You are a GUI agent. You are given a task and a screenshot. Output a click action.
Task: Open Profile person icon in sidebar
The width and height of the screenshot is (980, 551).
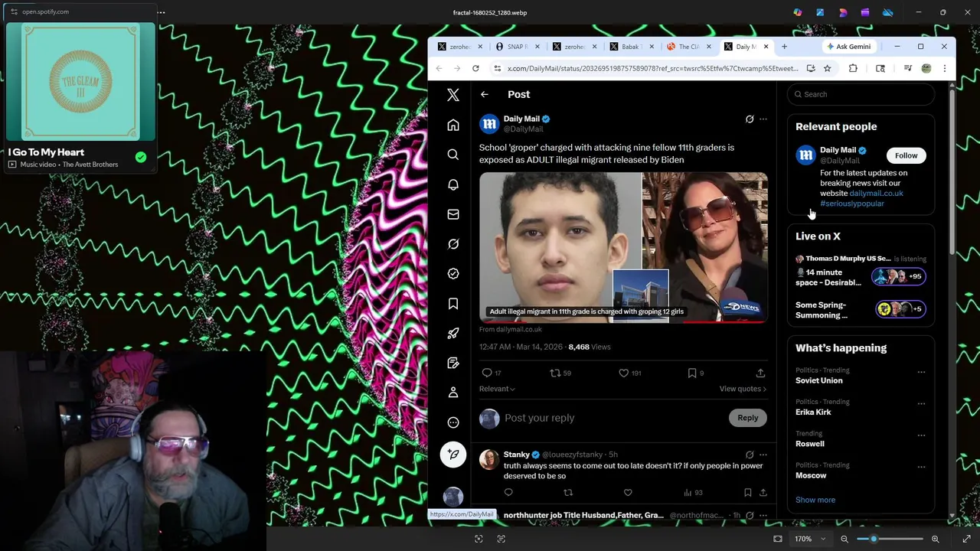pyautogui.click(x=453, y=393)
